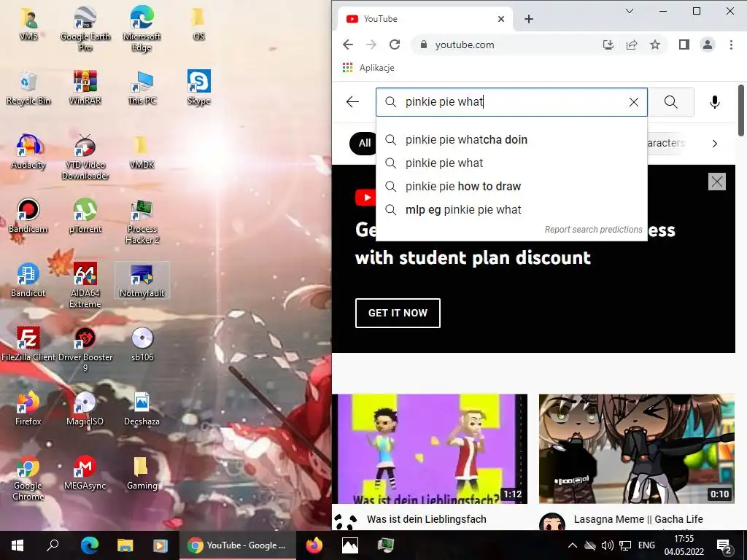Open taskbar File Explorer
Screen dimensions: 747x560
click(125, 545)
